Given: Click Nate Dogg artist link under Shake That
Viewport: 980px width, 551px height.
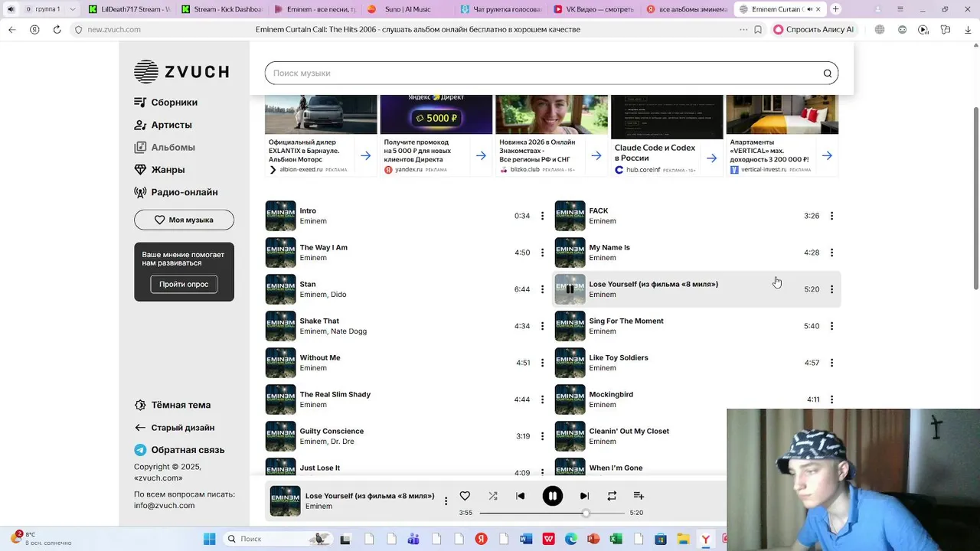Looking at the screenshot, I should pos(349,331).
